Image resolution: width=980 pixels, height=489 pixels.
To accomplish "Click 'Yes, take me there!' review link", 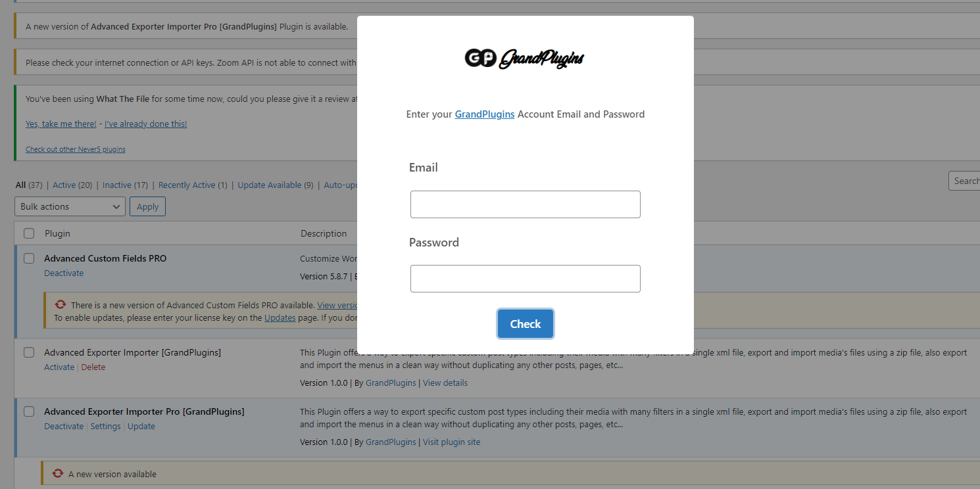I will click(61, 124).
